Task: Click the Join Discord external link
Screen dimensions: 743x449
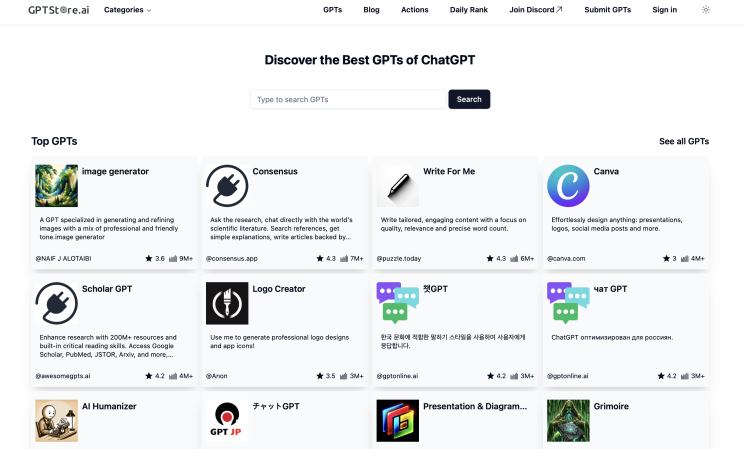Action: [x=536, y=9]
